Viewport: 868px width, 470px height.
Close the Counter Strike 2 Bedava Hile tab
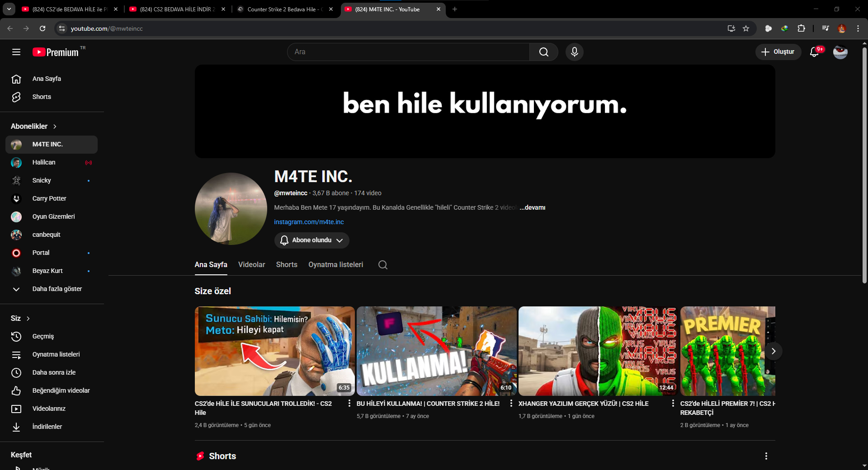pyautogui.click(x=331, y=9)
